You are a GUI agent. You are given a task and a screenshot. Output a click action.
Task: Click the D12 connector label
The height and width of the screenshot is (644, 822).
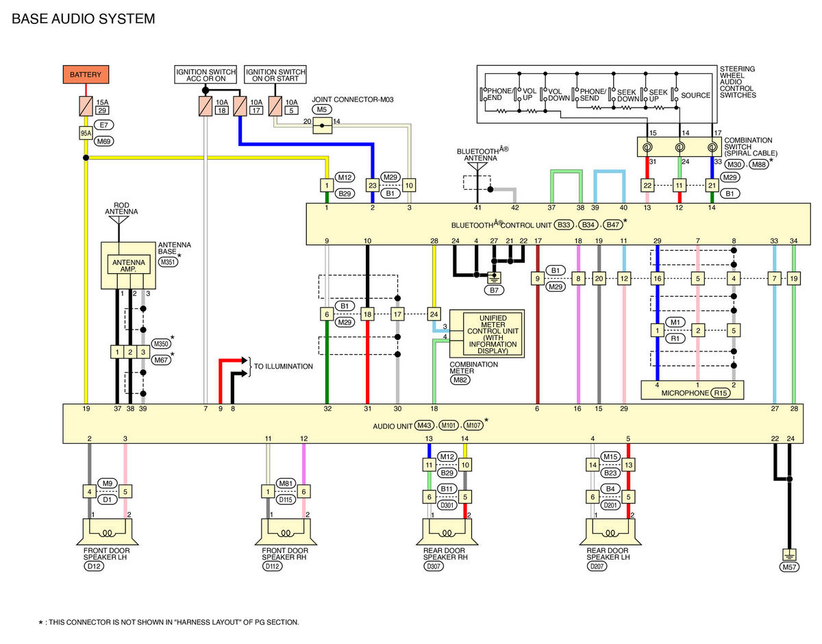[x=92, y=566]
